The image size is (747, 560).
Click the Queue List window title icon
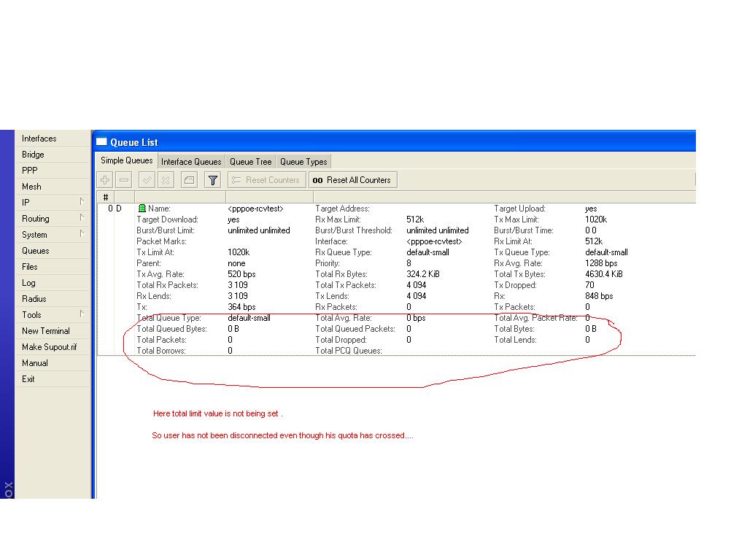101,141
